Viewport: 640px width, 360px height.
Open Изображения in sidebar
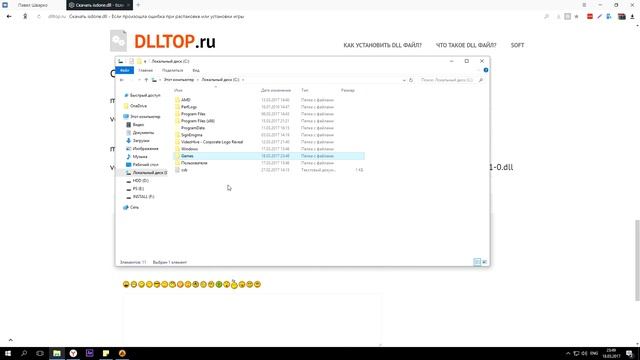145,149
